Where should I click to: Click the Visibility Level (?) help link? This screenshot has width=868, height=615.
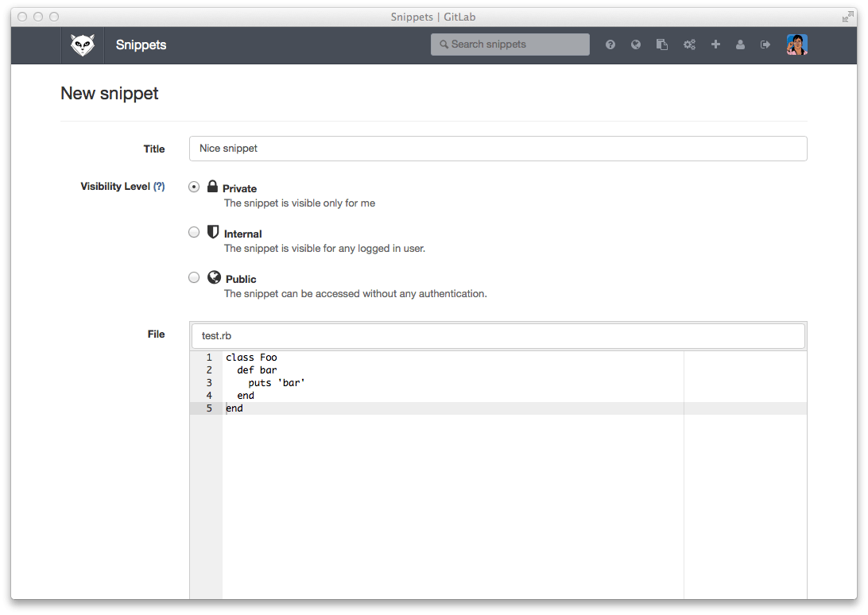tap(159, 187)
